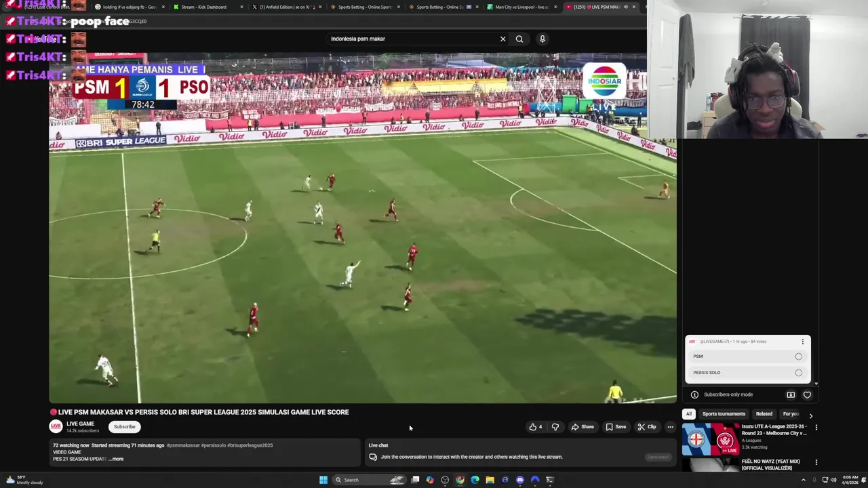
Task: Open the FEEL NO WAYZ video title
Action: (770, 464)
